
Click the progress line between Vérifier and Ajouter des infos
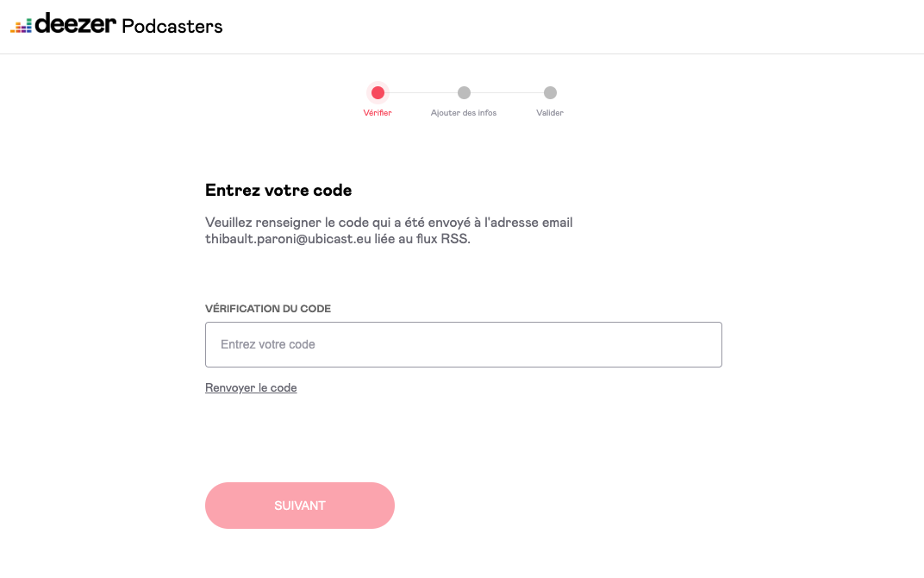421,92
